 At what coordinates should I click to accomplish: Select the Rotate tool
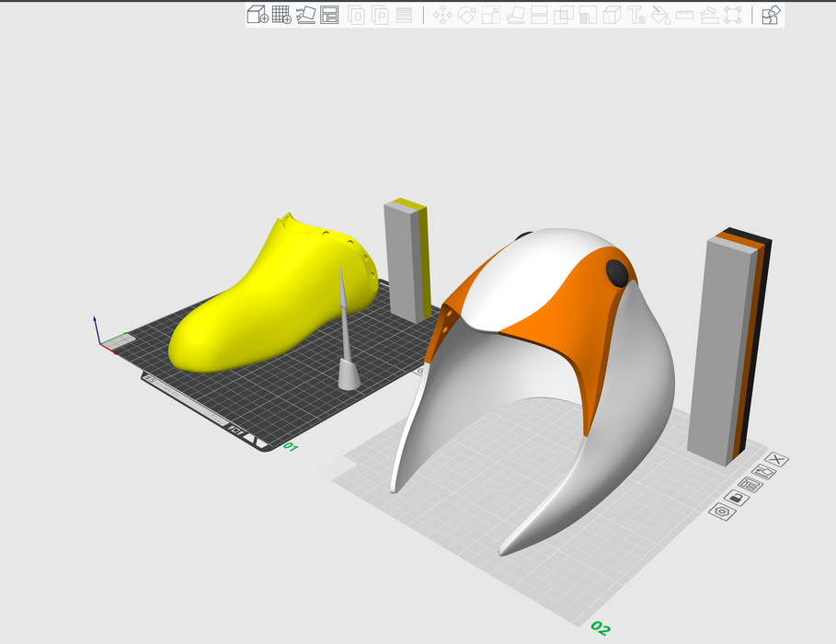[x=466, y=15]
